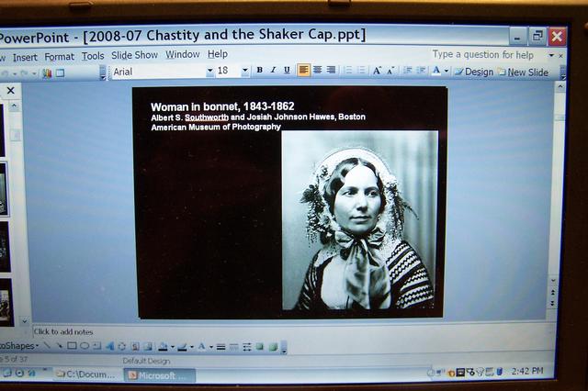Expand formatting toolbar options at far right

(563, 73)
